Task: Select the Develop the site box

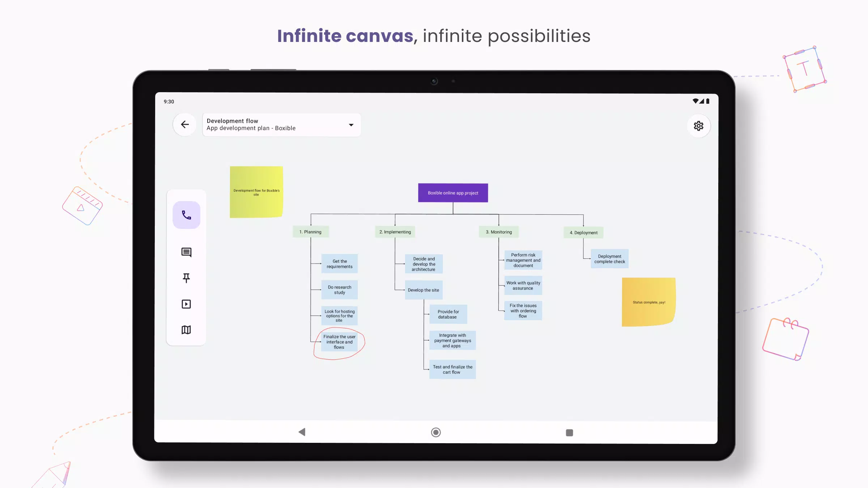Action: coord(423,290)
